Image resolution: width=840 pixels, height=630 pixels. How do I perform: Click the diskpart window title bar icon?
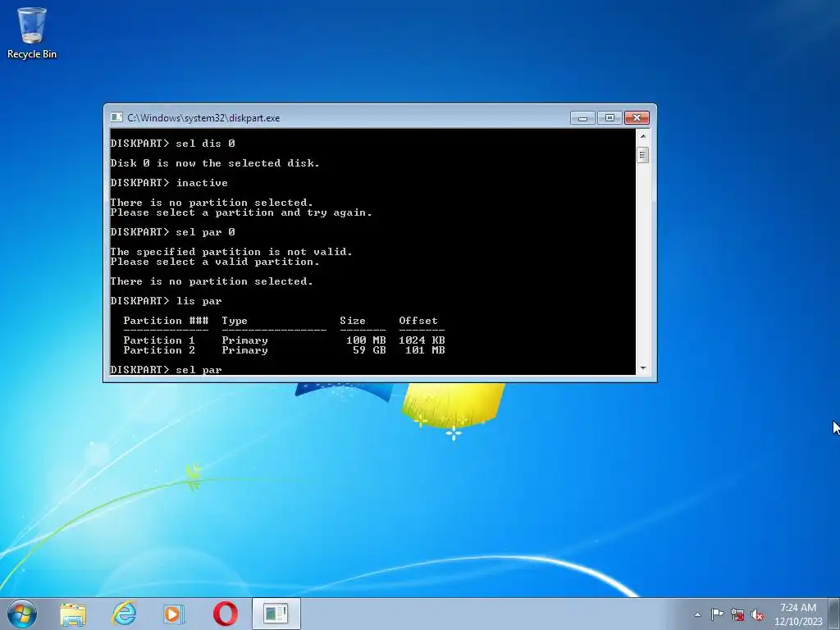point(116,118)
